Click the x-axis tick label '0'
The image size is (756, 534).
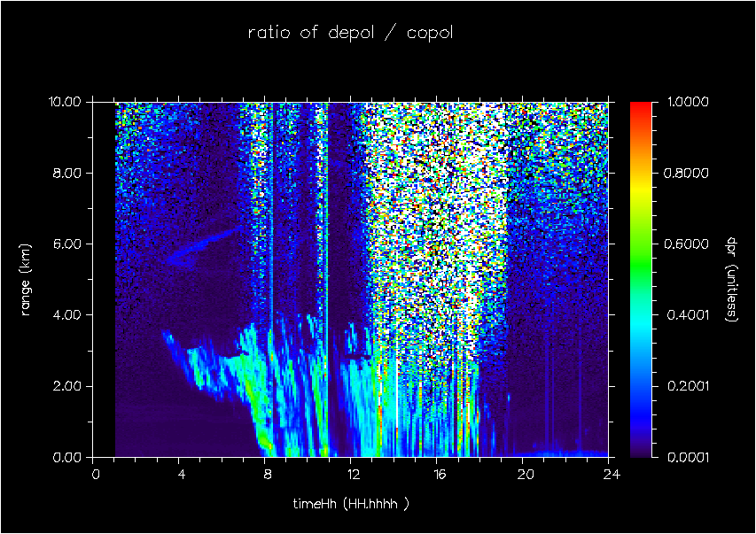point(96,475)
